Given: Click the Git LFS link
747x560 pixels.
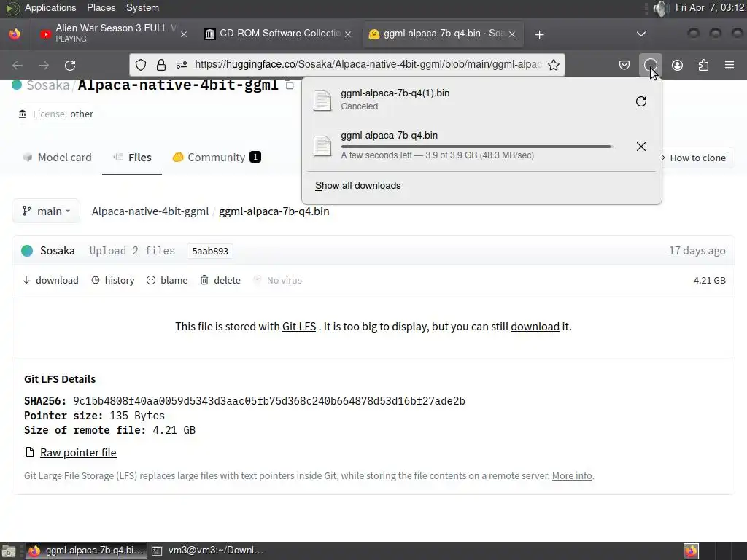Looking at the screenshot, I should (x=298, y=327).
